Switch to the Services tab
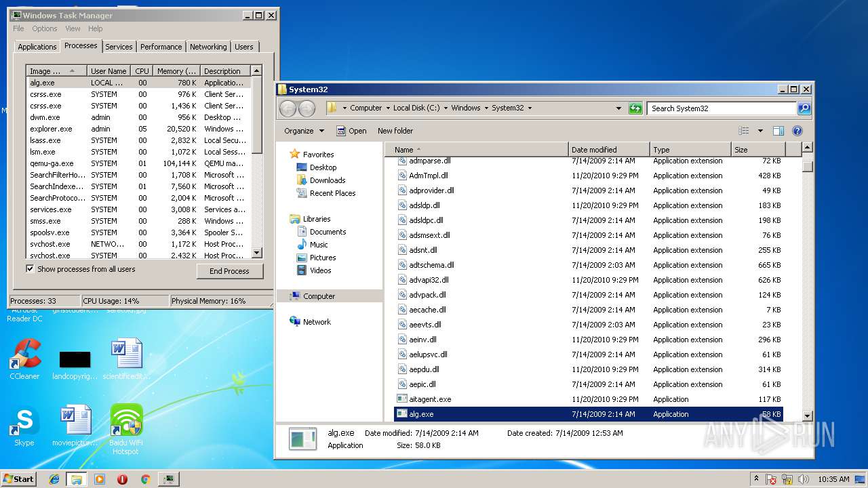 coord(119,47)
